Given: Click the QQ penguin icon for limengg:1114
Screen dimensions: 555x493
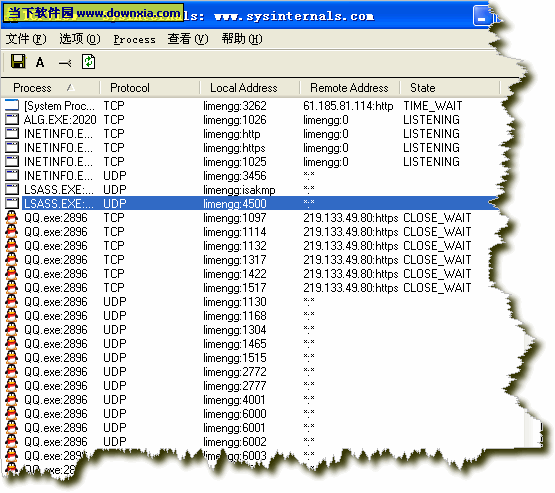Looking at the screenshot, I should pos(12,231).
